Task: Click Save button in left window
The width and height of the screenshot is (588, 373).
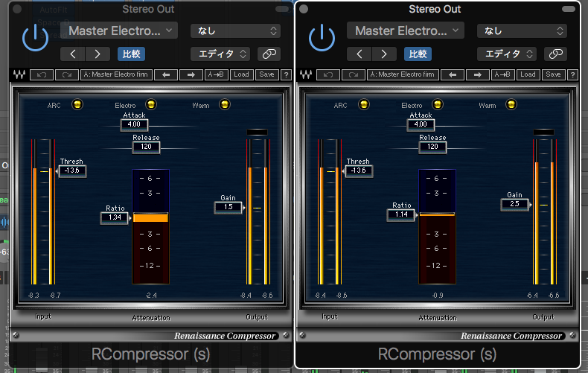Action: [266, 74]
